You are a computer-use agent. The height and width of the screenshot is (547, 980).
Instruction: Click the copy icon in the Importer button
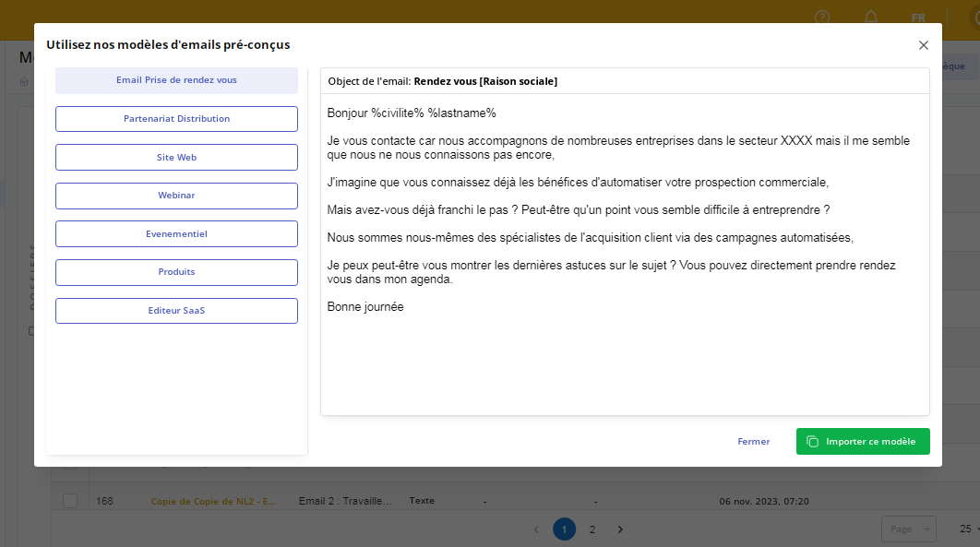812,442
